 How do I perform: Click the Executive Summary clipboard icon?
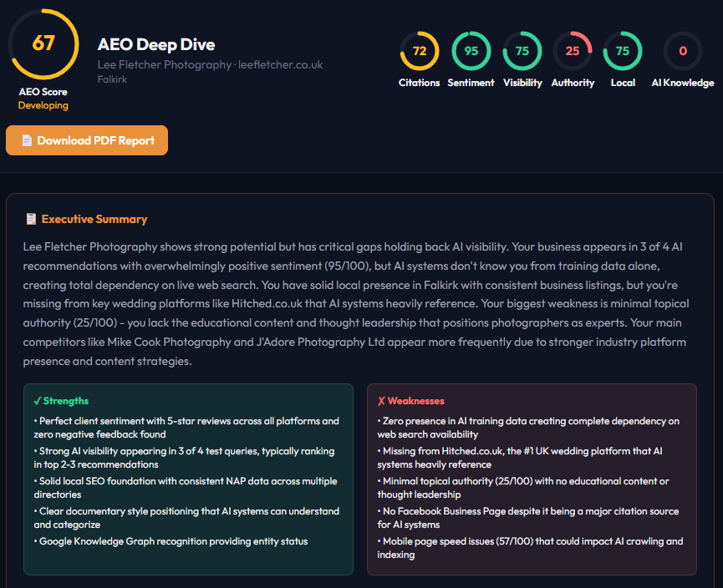(31, 219)
